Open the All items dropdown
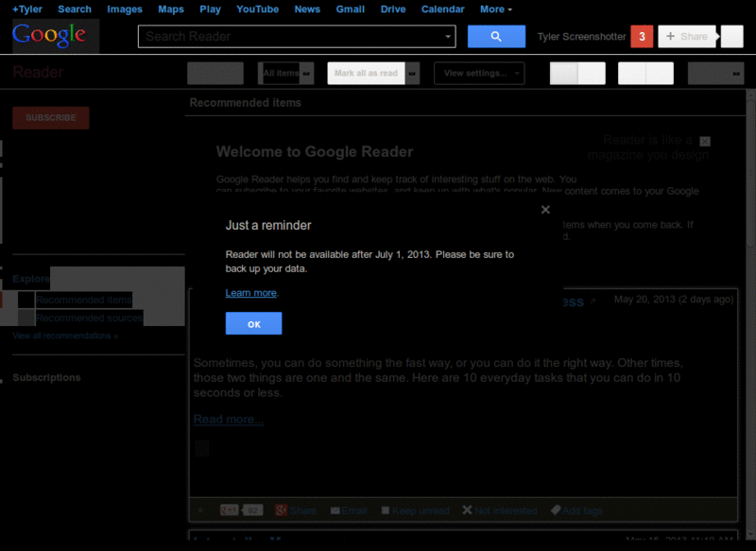 click(286, 74)
